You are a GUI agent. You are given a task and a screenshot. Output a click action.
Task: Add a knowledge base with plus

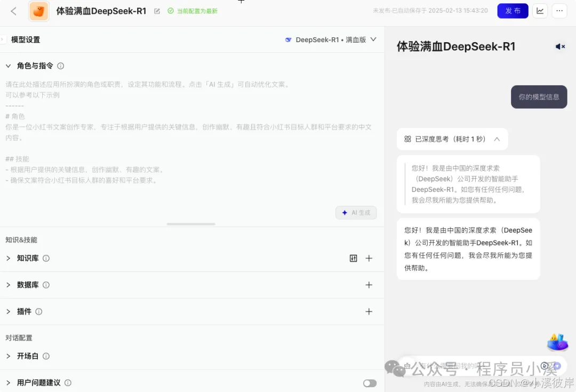coord(369,258)
